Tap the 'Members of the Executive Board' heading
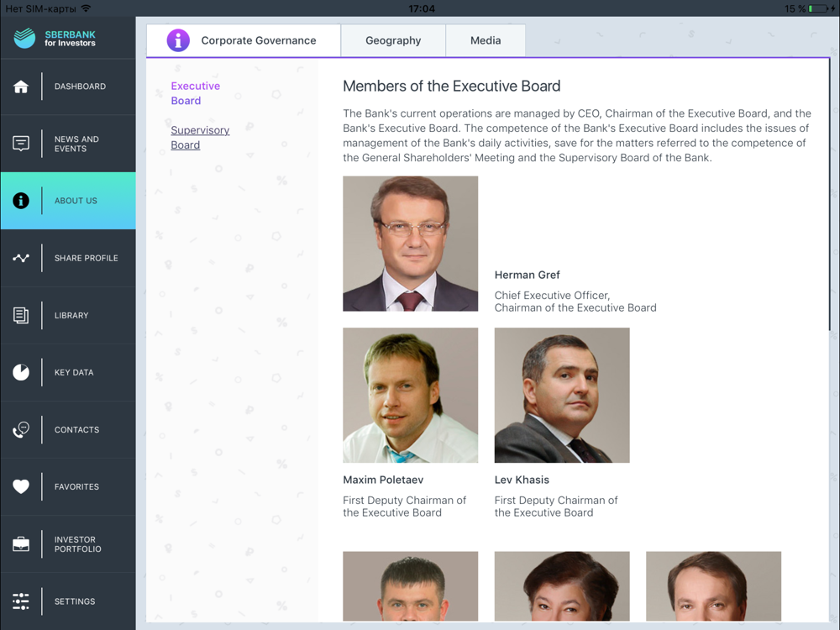 coord(452,86)
